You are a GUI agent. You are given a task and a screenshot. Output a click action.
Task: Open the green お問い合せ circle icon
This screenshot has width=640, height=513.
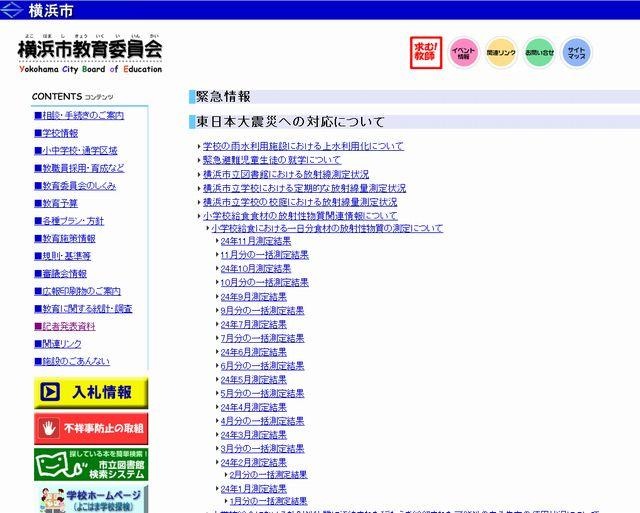(x=539, y=53)
